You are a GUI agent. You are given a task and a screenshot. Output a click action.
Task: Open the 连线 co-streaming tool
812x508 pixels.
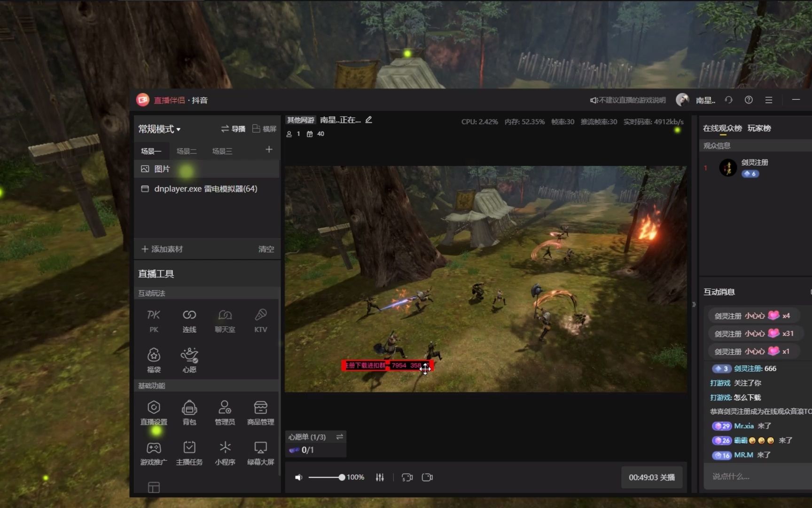189,321
